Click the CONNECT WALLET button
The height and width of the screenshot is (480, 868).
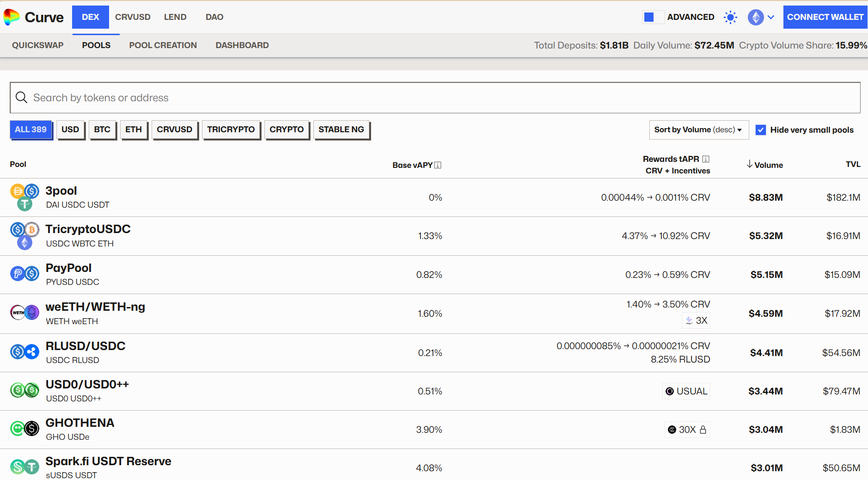point(825,17)
